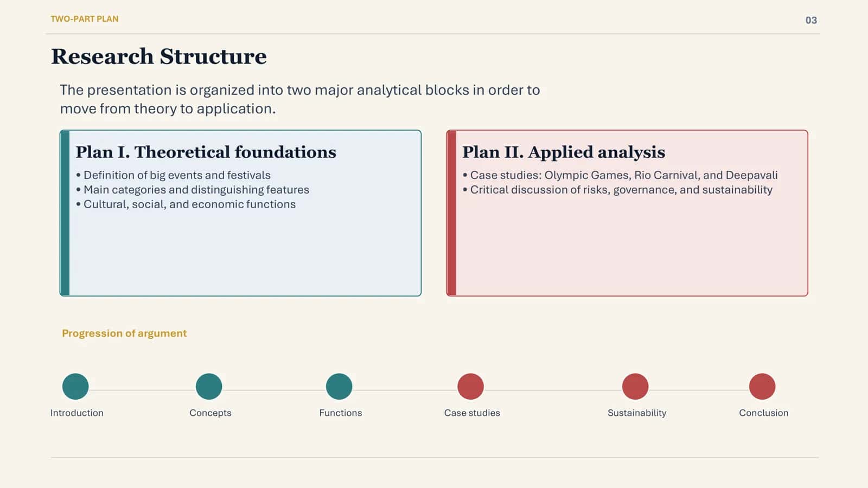Click the teal accent bar of Plan I

[65, 213]
